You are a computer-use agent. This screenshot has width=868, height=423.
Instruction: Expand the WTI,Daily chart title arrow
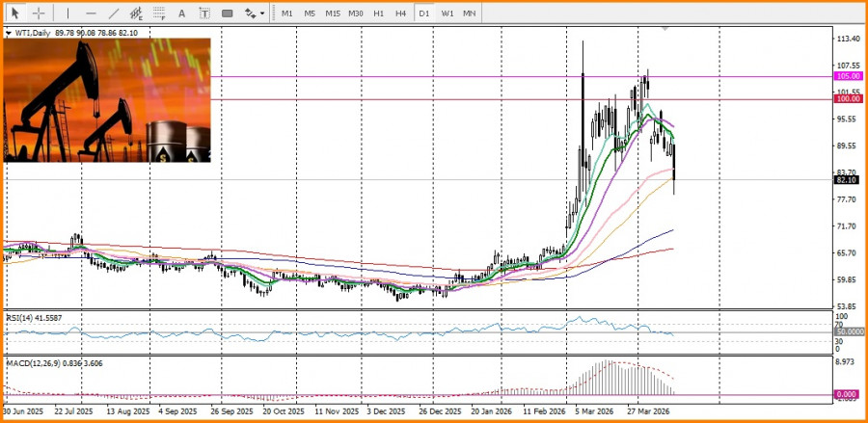pos(8,34)
